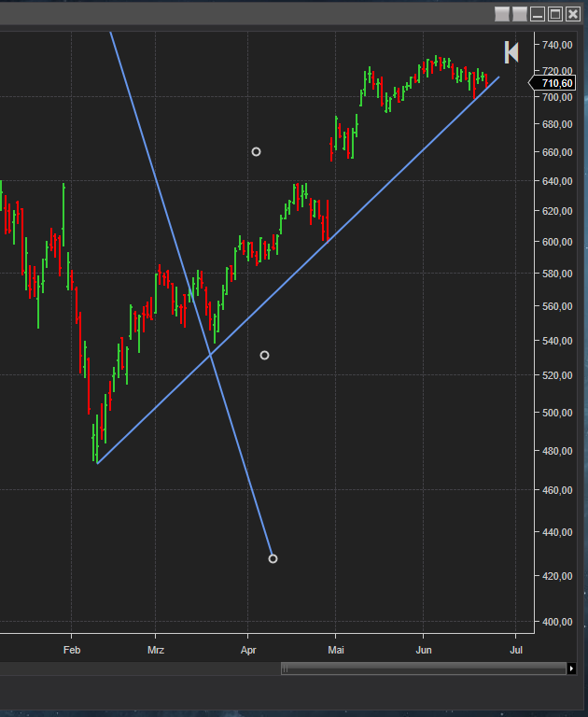Screen dimensions: 588x717
Task: Click the Apr label on time axis
Action: point(248,650)
